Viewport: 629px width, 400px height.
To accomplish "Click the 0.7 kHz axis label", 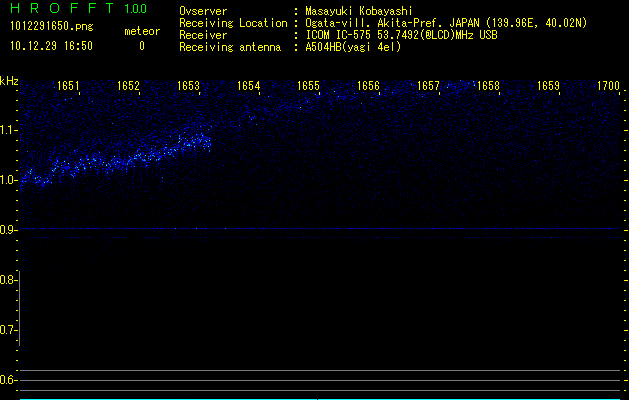I will coord(8,330).
